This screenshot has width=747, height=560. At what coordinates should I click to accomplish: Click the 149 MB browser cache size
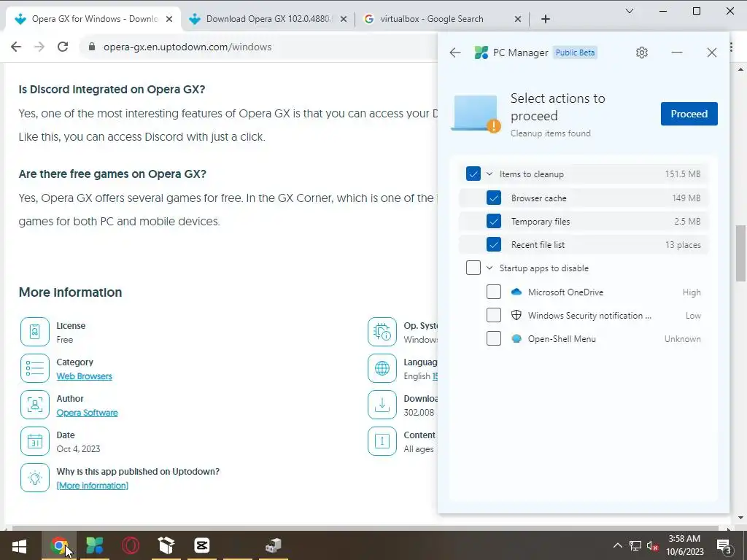[x=686, y=198]
